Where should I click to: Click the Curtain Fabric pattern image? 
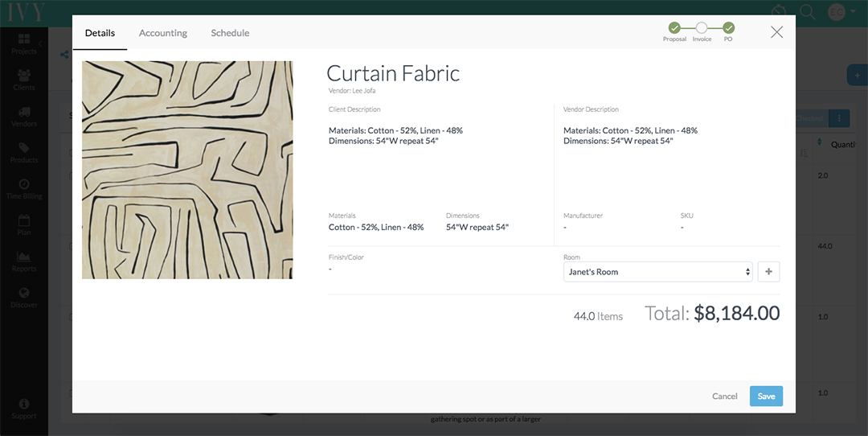point(187,170)
